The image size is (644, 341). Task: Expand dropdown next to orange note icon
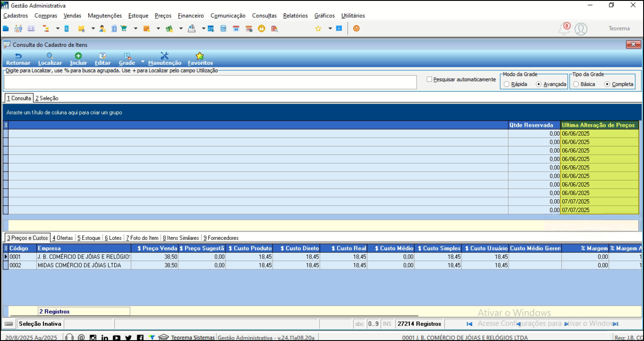click(158, 29)
